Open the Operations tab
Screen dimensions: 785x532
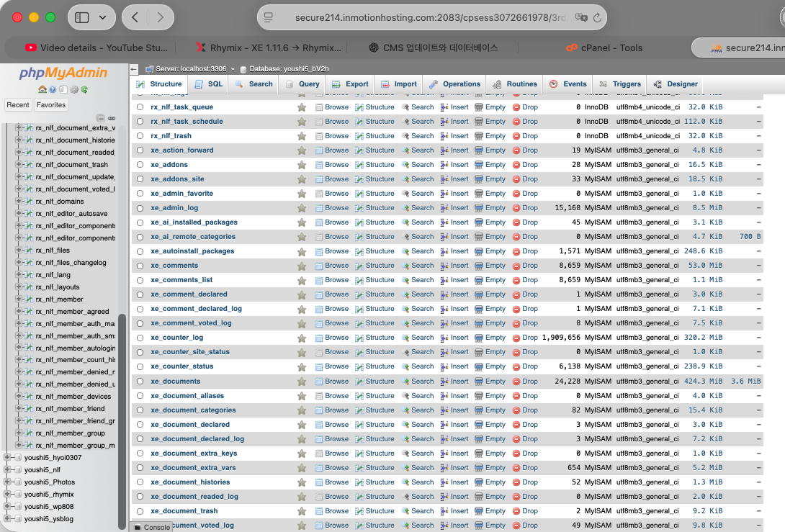click(x=454, y=84)
